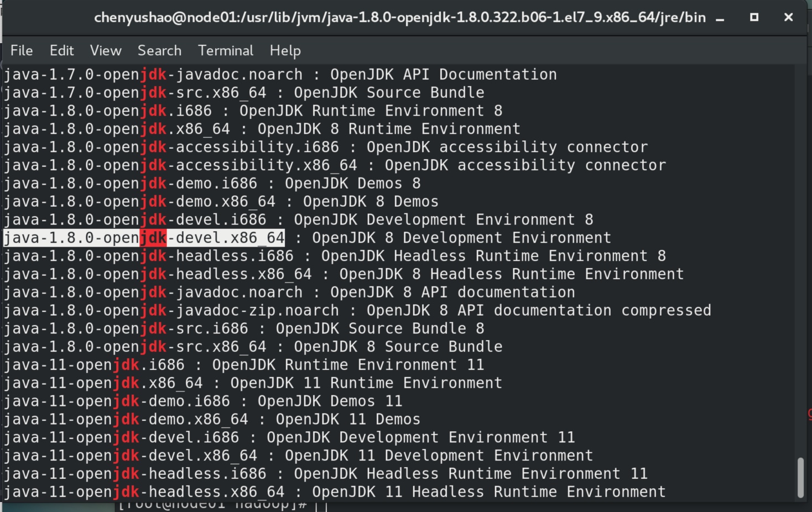Minimize the terminal window
812x512 pixels.
[x=720, y=18]
